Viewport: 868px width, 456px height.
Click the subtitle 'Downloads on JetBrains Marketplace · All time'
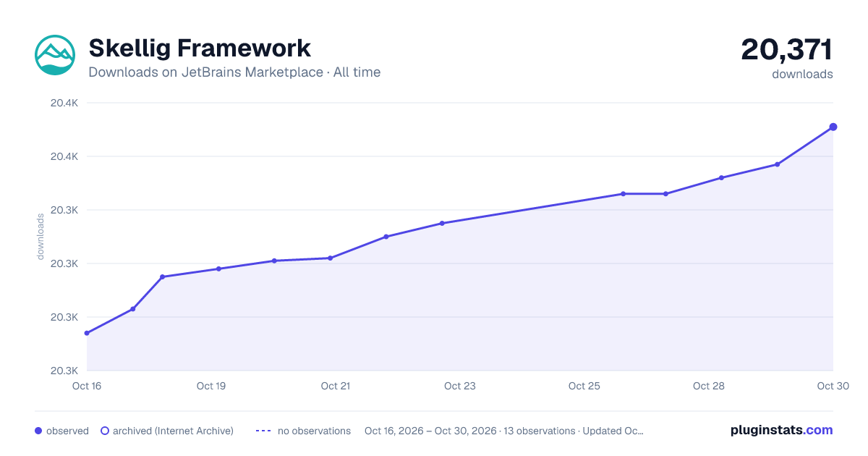[x=234, y=72]
